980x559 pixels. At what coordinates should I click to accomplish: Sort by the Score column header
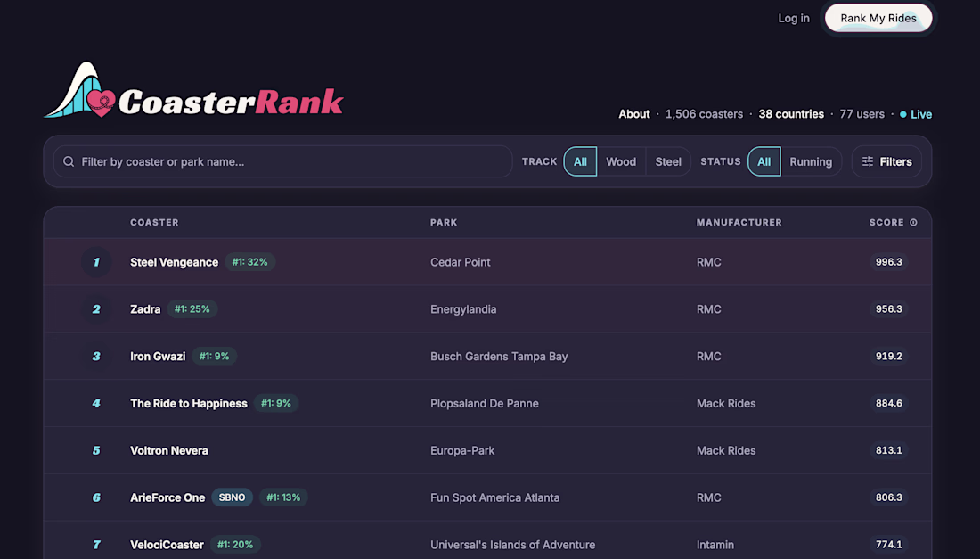(886, 223)
